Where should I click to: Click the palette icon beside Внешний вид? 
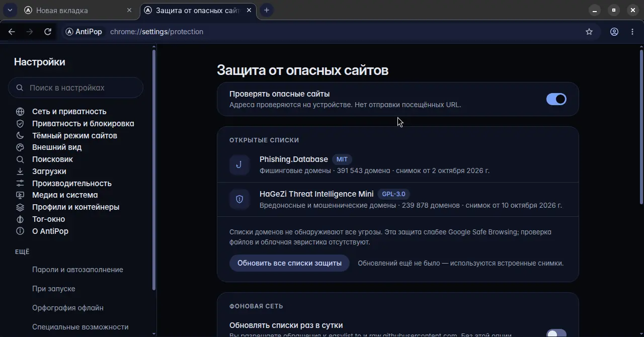pyautogui.click(x=20, y=147)
